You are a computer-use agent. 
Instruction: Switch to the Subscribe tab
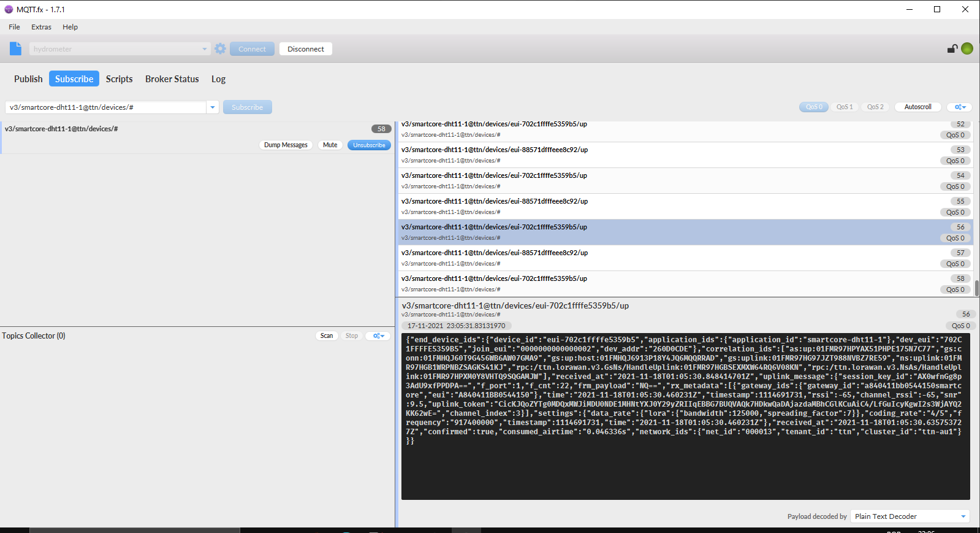click(x=74, y=79)
